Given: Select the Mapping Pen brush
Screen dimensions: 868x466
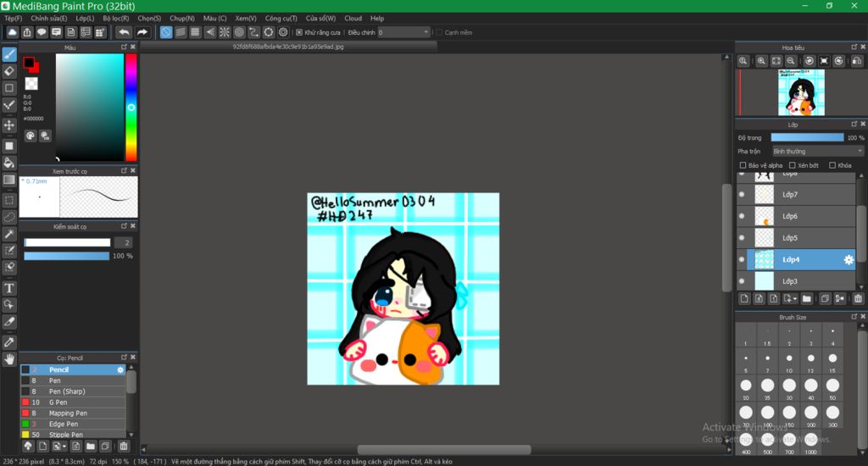Looking at the screenshot, I should point(73,413).
